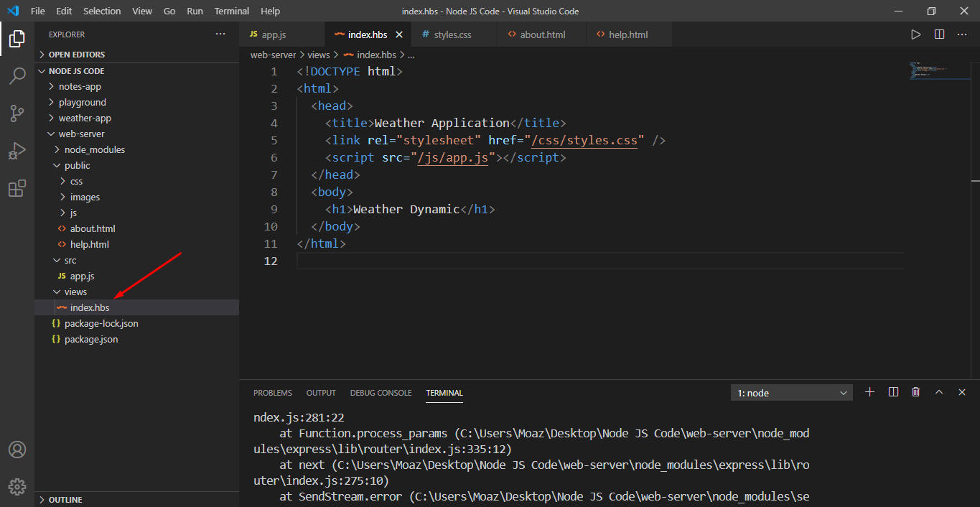Maximize the panel with the chevron icon

939,392
